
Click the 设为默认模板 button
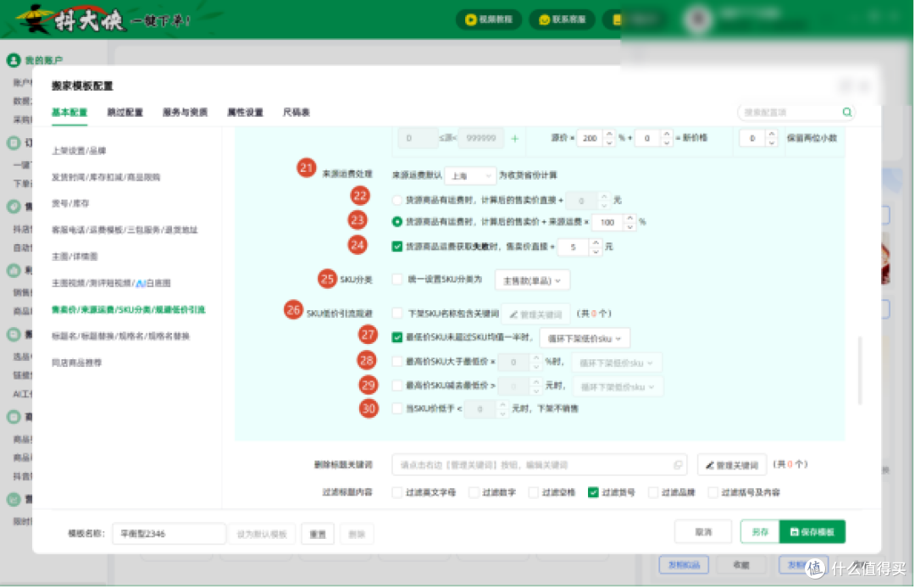(262, 534)
